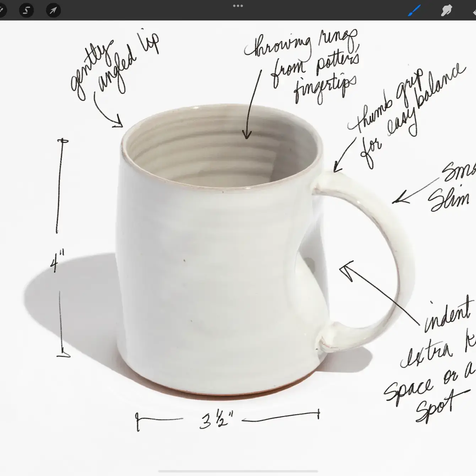Open the canvas modify ellipsis control
476x476 pixels.
click(x=238, y=6)
